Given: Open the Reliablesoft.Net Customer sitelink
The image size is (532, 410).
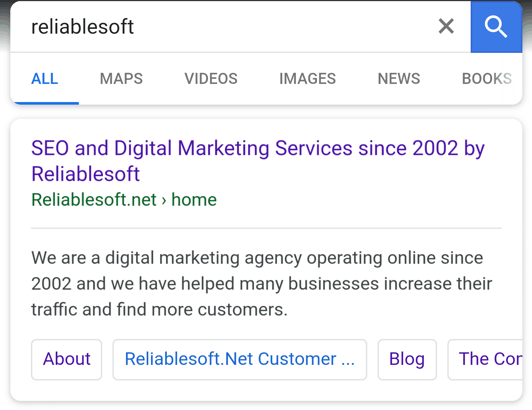Looking at the screenshot, I should click(240, 359).
